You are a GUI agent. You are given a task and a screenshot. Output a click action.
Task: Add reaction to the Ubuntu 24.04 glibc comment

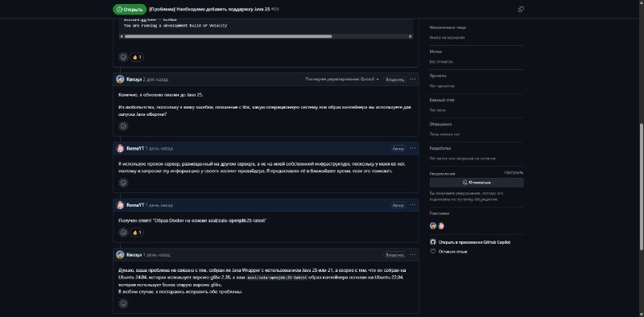123,303
